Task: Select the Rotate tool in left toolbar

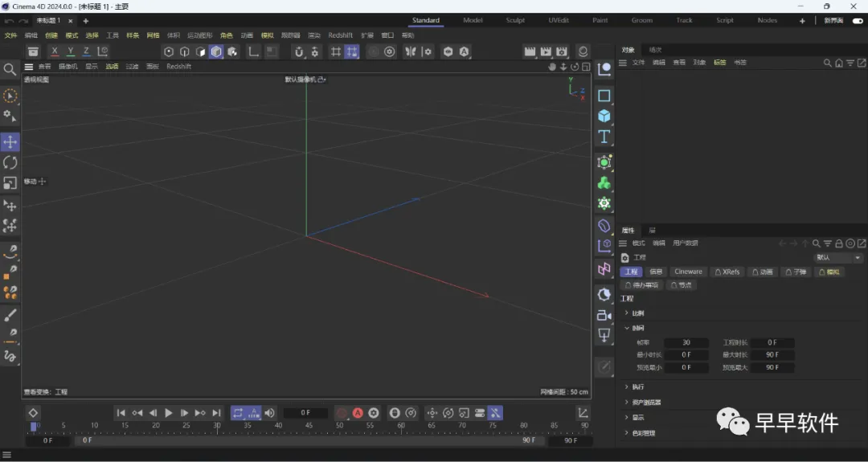Action: tap(10, 162)
